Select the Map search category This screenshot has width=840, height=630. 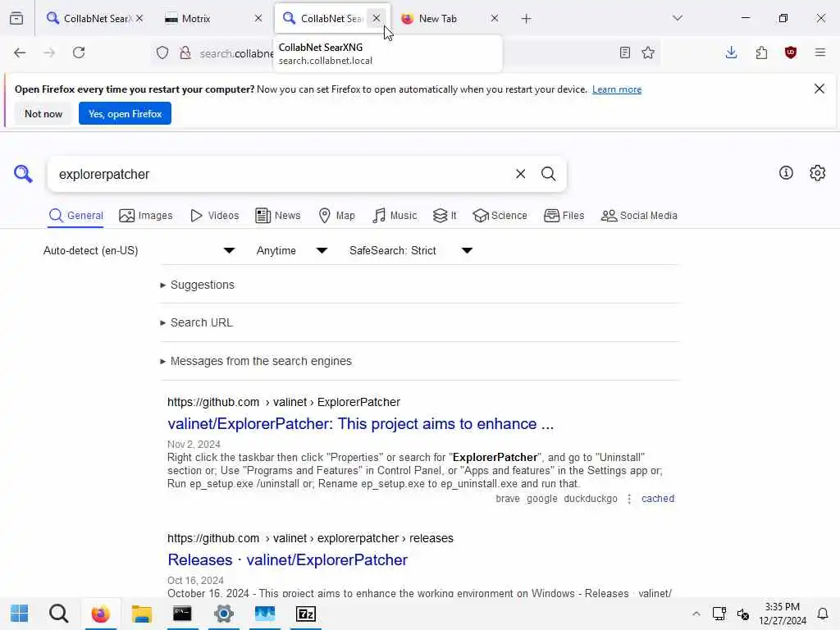337,216
